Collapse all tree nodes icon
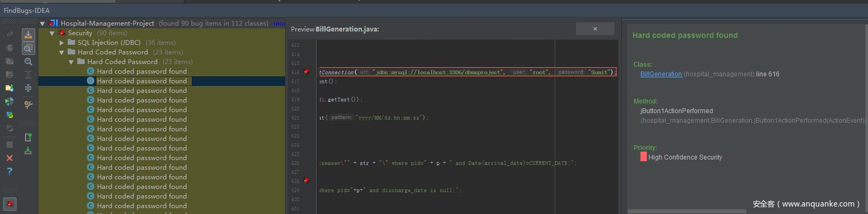The width and height of the screenshot is (868, 214). pyautogui.click(x=28, y=88)
